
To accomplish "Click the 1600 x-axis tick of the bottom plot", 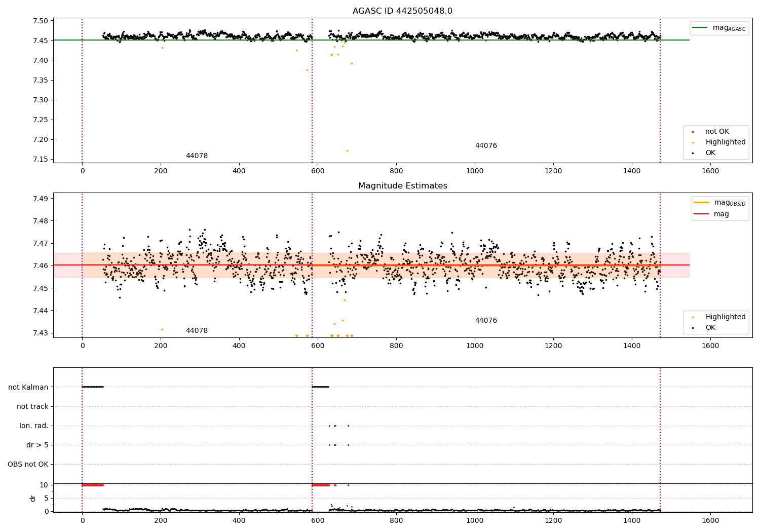I will 710,520.
